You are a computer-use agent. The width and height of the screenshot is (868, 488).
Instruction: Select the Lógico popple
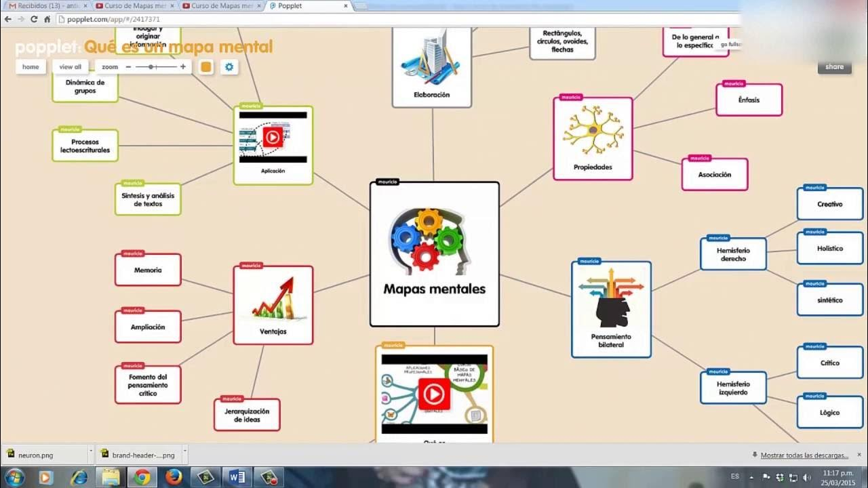coord(830,412)
